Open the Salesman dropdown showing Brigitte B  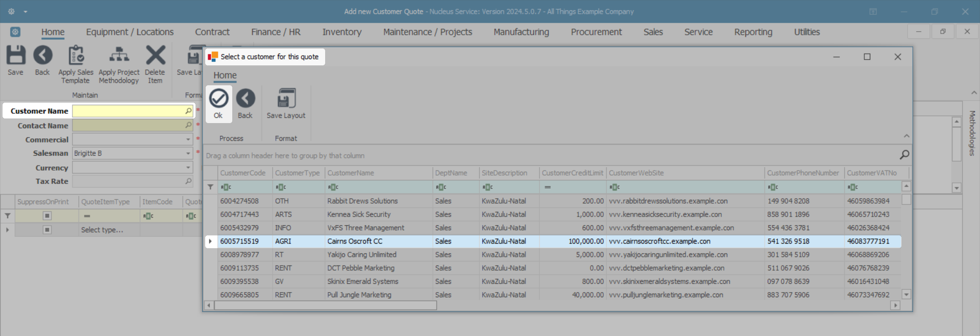188,153
